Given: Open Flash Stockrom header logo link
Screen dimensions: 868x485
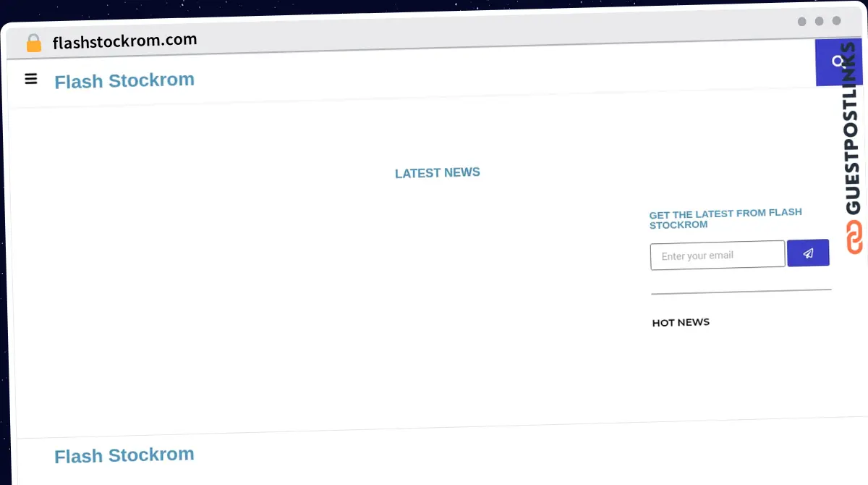Looking at the screenshot, I should click(x=124, y=80).
